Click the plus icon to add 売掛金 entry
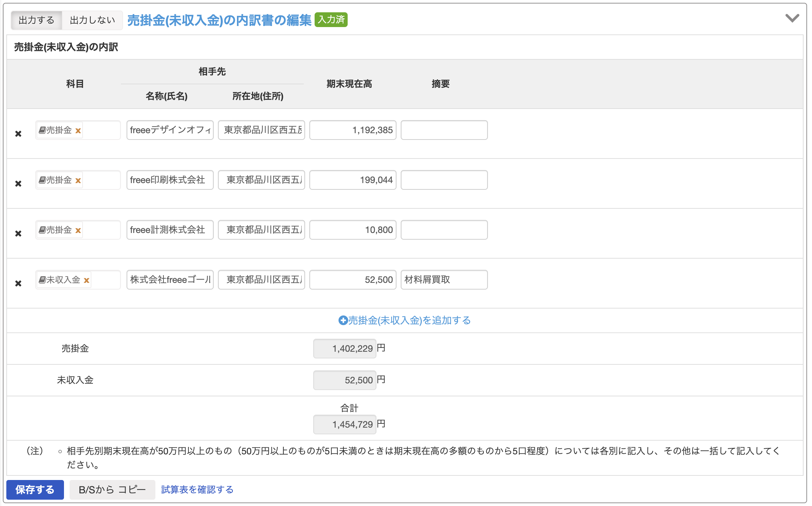 click(343, 320)
